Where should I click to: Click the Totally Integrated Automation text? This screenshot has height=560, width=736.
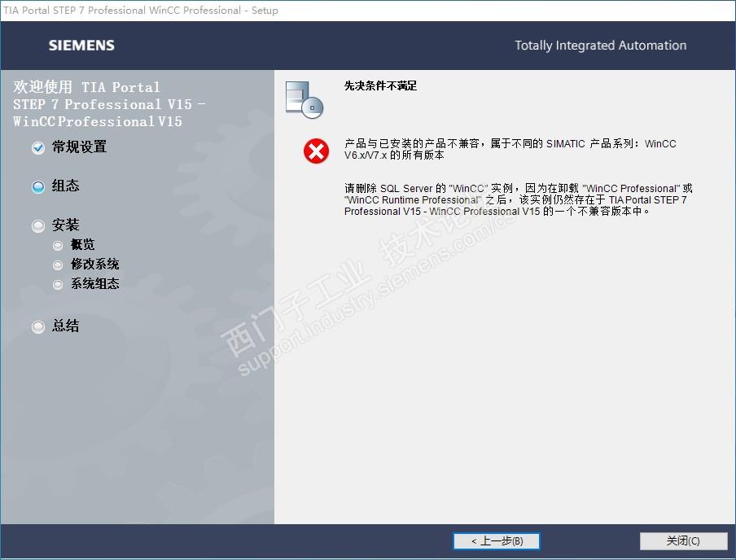[x=600, y=46]
